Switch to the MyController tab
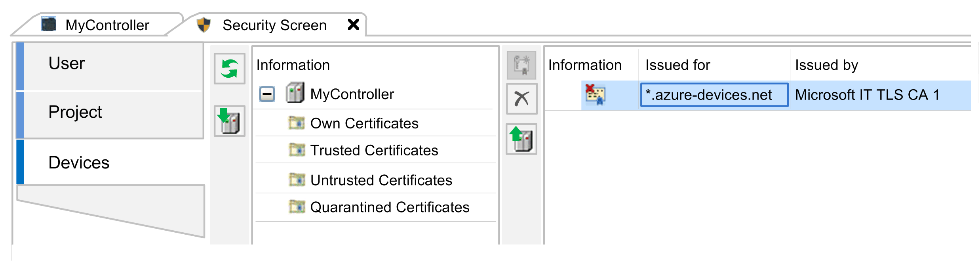Image resolution: width=980 pixels, height=264 pixels. tap(107, 25)
